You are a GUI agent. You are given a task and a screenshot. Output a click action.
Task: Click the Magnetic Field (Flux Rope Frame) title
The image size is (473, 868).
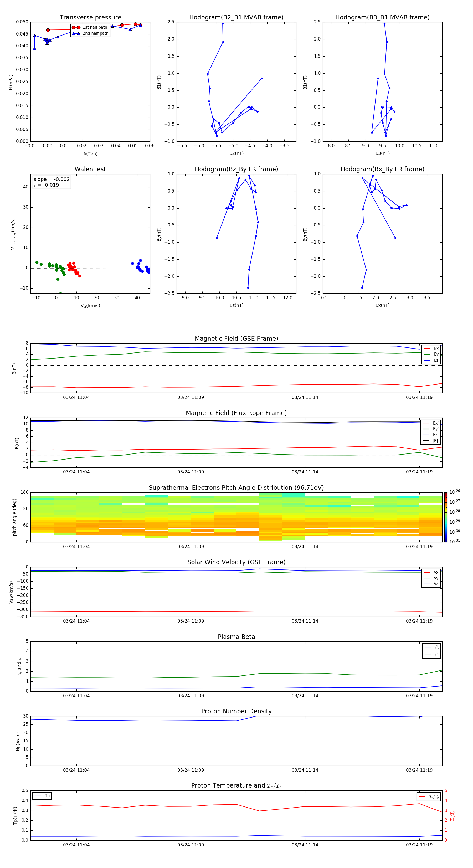click(x=236, y=413)
